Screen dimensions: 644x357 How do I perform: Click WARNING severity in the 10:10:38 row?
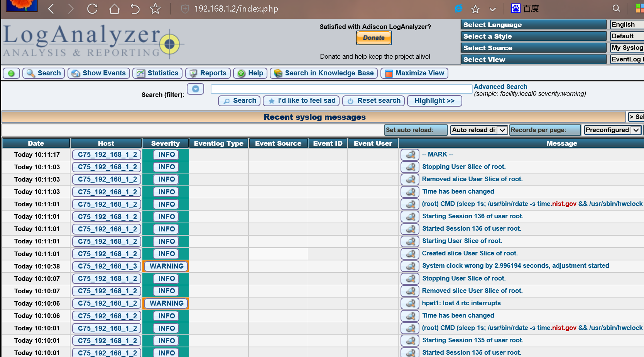click(166, 266)
